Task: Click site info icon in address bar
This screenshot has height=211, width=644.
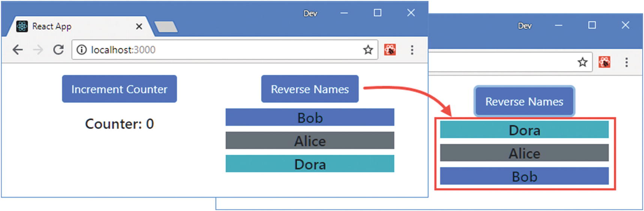Action: 81,50
